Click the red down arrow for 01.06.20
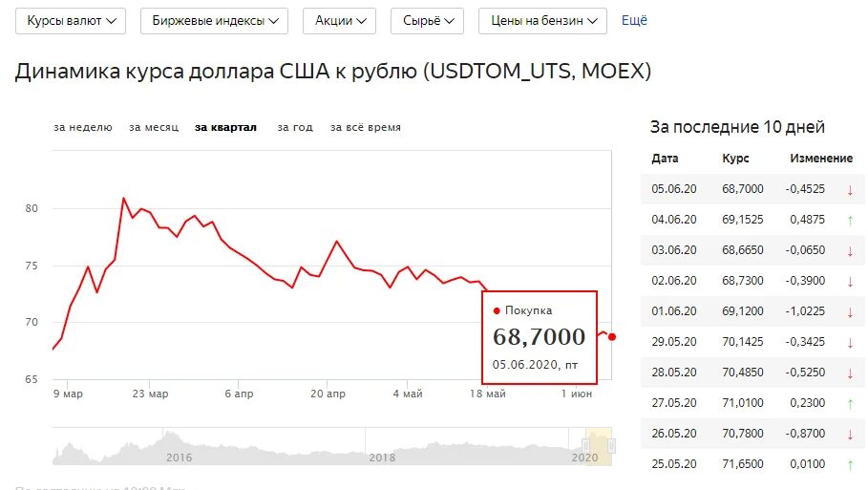 coord(850,312)
